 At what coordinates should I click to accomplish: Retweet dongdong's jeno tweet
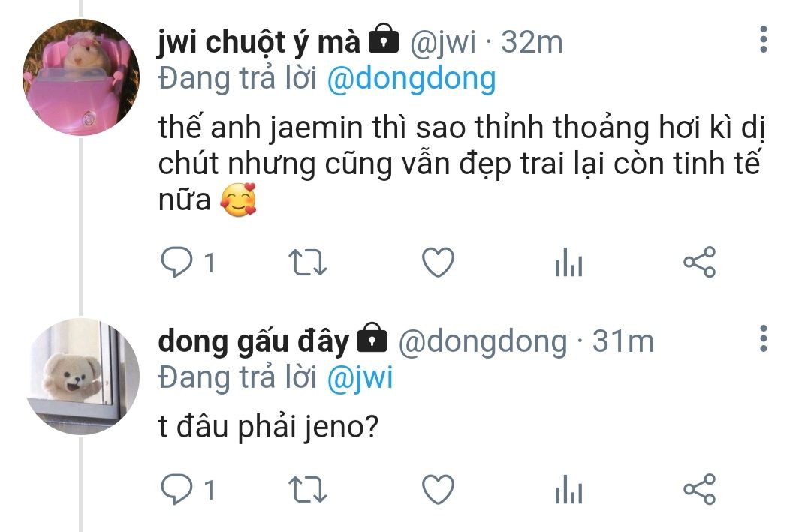click(307, 489)
